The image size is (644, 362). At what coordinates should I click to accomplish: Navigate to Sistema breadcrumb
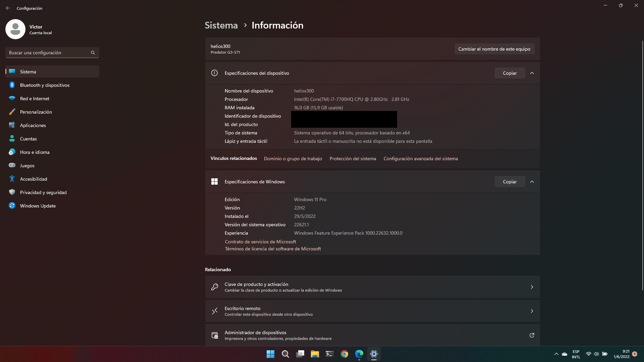click(221, 25)
